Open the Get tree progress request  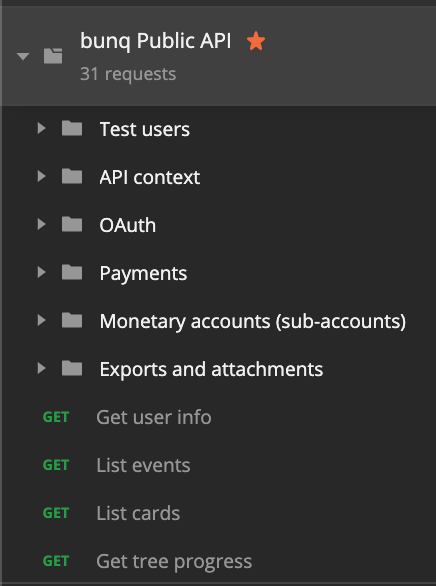[174, 562]
